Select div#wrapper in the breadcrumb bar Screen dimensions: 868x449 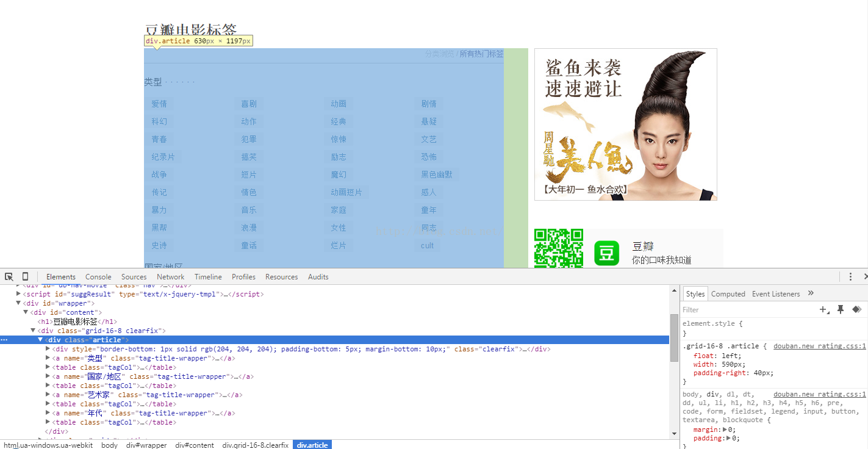(x=146, y=445)
